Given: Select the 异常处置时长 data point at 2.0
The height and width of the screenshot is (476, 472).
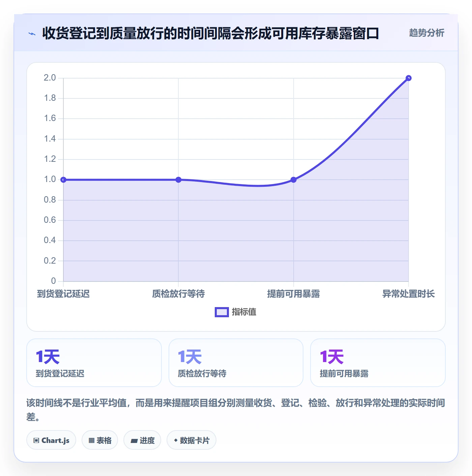Looking at the screenshot, I should tap(409, 78).
